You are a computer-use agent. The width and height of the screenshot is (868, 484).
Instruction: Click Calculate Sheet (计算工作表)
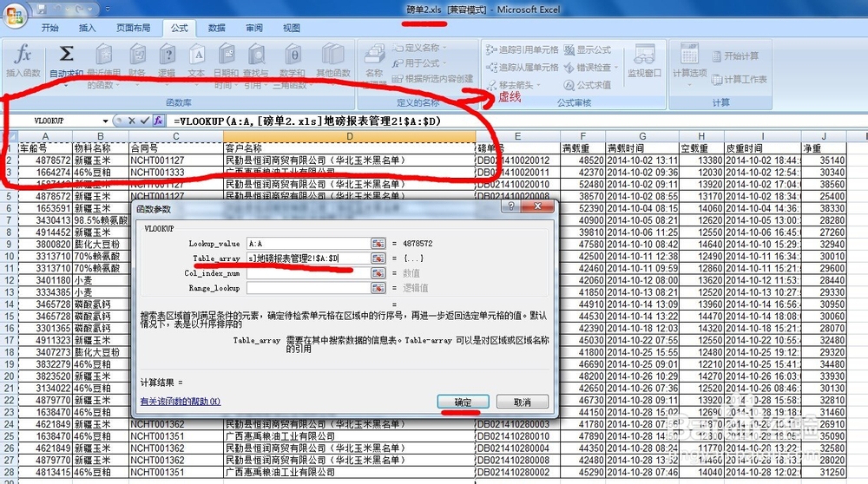739,80
